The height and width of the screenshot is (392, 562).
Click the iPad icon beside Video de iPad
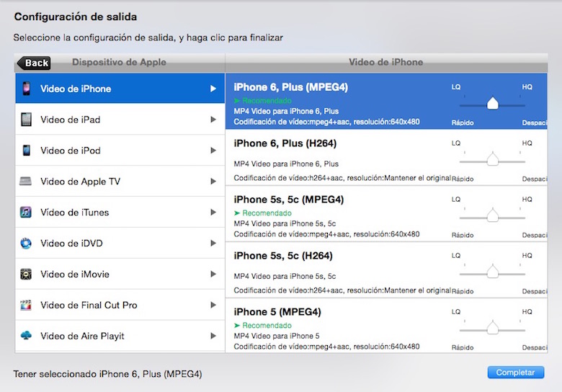(x=26, y=120)
